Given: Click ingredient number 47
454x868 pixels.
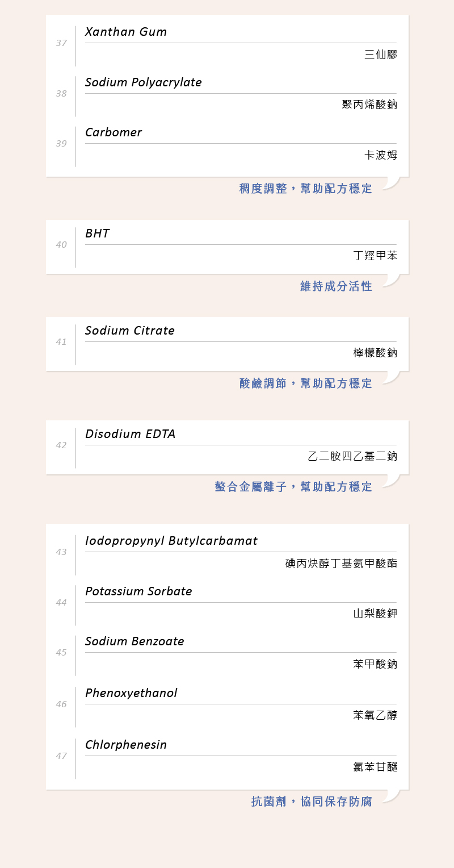Looking at the screenshot, I should tap(61, 756).
